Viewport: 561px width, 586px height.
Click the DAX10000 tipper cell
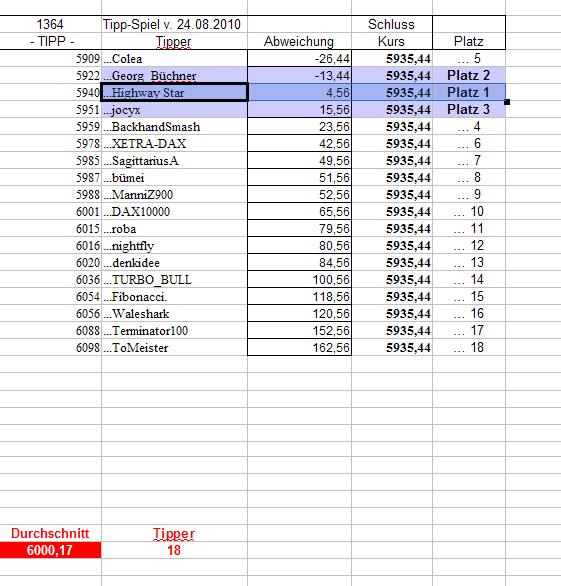pyautogui.click(x=174, y=212)
